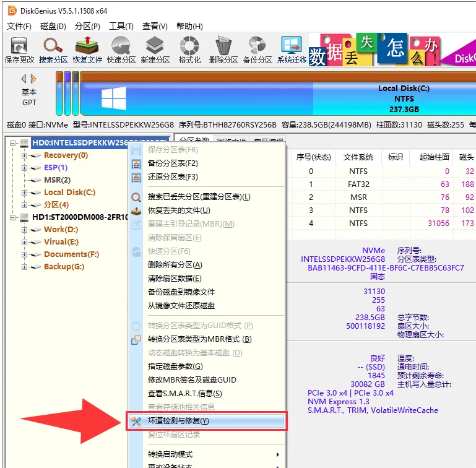This screenshot has width=476, height=468.
Task: Choose 搜索已丢失分区(重建分区表) menu entry
Action: point(207,197)
